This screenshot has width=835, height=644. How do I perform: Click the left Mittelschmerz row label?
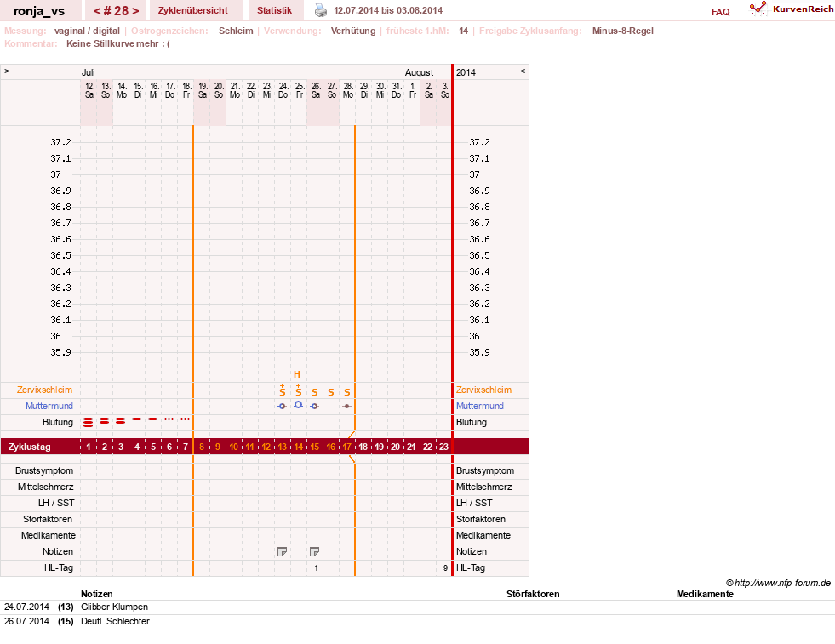45,487
